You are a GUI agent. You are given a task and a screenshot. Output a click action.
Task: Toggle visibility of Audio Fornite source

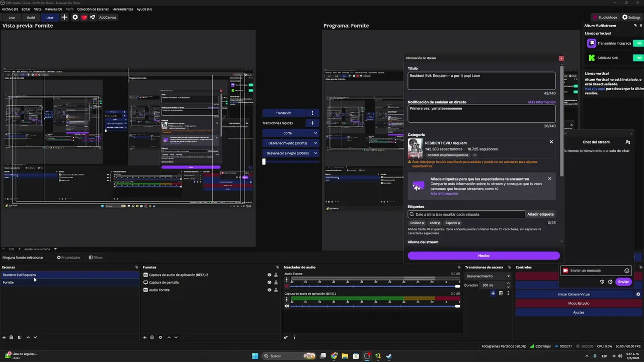pos(269,290)
